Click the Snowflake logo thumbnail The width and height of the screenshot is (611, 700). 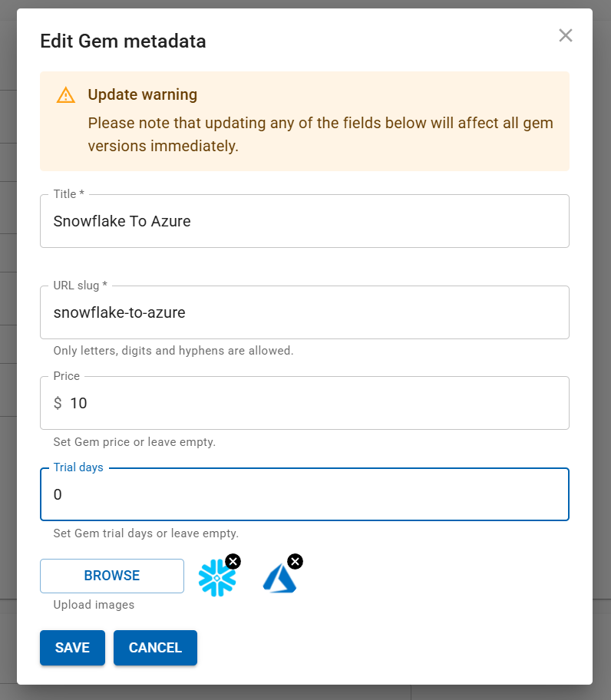[x=216, y=579]
